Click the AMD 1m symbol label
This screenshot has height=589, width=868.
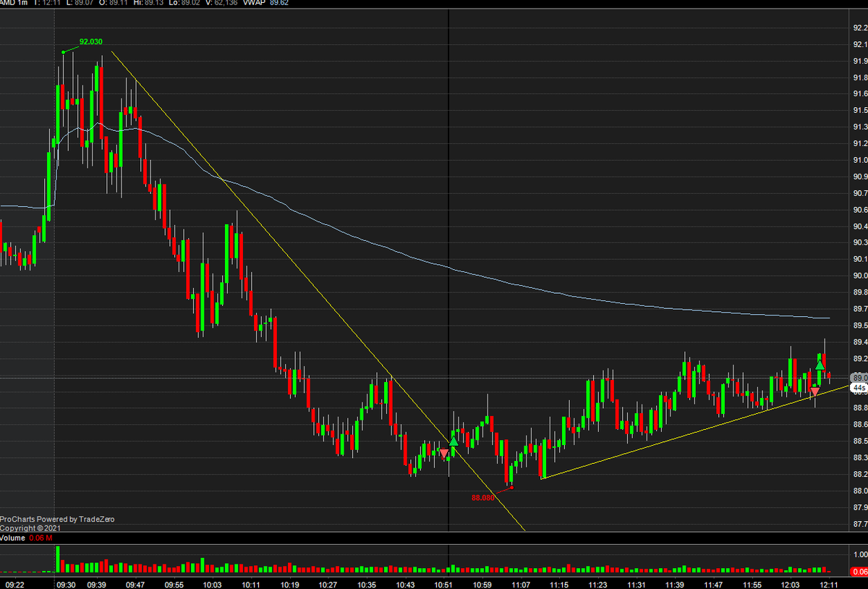(14, 4)
